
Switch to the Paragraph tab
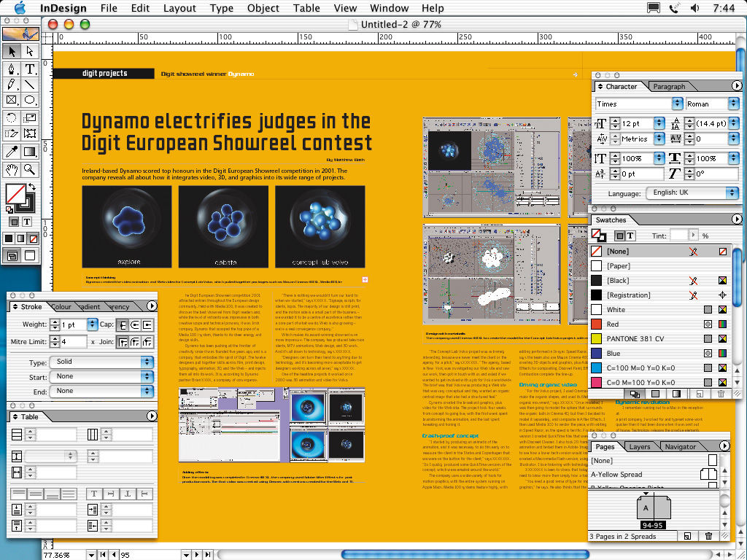click(669, 87)
